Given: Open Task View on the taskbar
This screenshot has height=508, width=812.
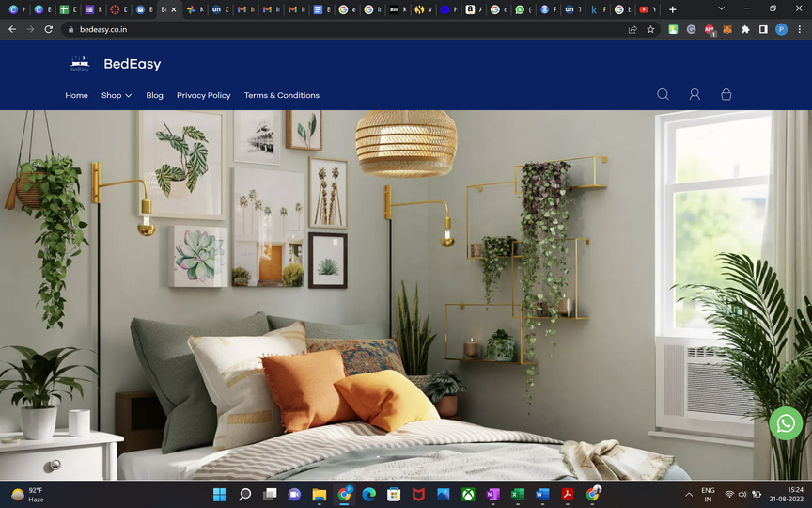Looking at the screenshot, I should tap(270, 495).
